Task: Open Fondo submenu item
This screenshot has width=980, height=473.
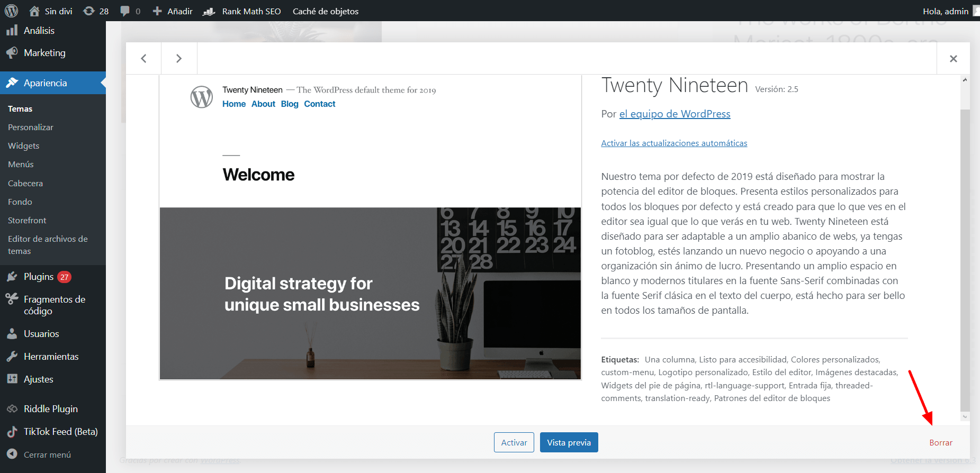Action: pos(20,202)
